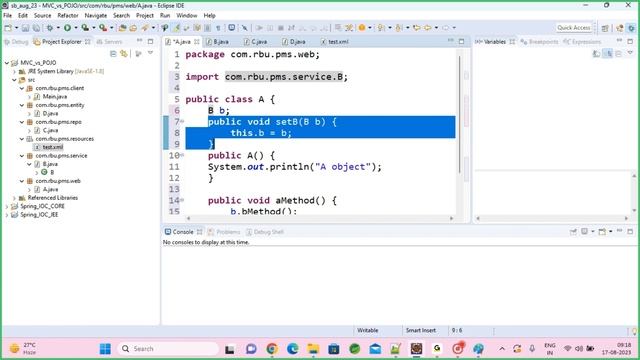Switch to the test.xml editor tab

pos(334,42)
